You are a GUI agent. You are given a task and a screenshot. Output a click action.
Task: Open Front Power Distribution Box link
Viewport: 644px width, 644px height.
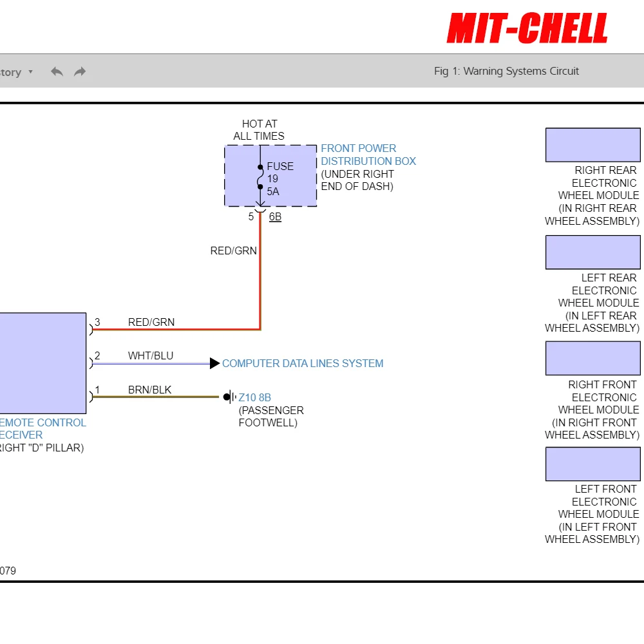(x=368, y=155)
